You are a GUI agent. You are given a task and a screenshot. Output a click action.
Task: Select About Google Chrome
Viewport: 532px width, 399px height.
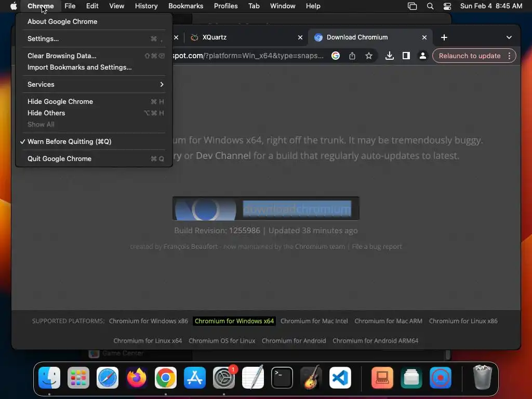pos(94,21)
